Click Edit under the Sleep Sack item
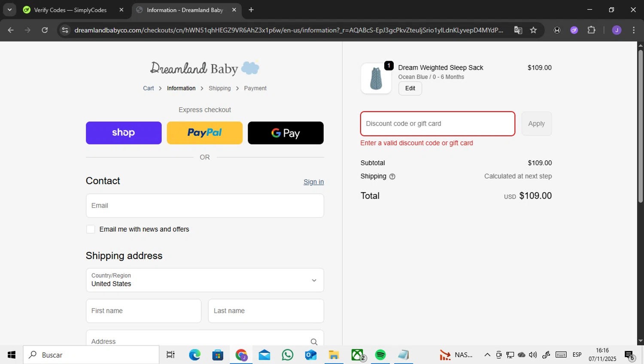644x364 pixels. tap(410, 88)
